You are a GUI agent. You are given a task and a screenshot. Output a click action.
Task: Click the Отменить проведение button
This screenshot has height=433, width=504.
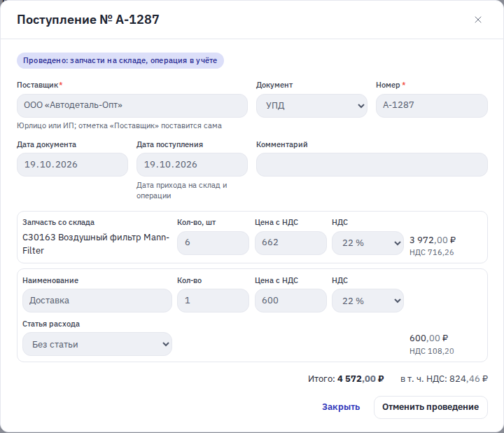click(430, 407)
